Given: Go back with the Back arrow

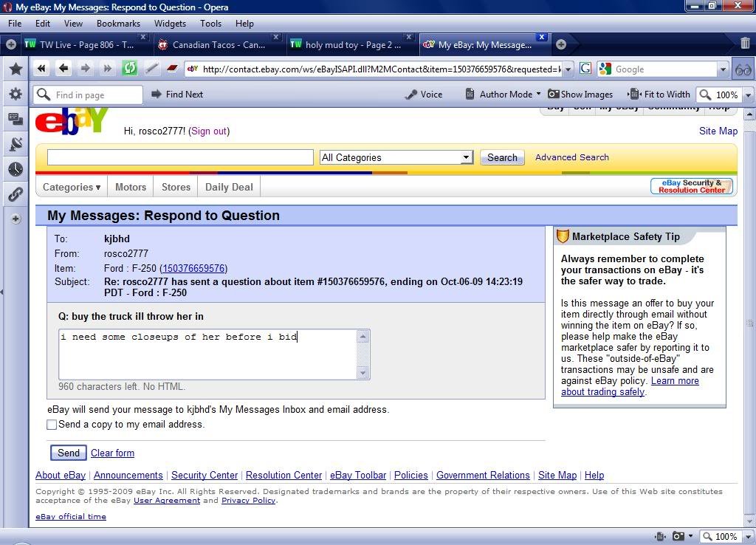Looking at the screenshot, I should pos(63,69).
